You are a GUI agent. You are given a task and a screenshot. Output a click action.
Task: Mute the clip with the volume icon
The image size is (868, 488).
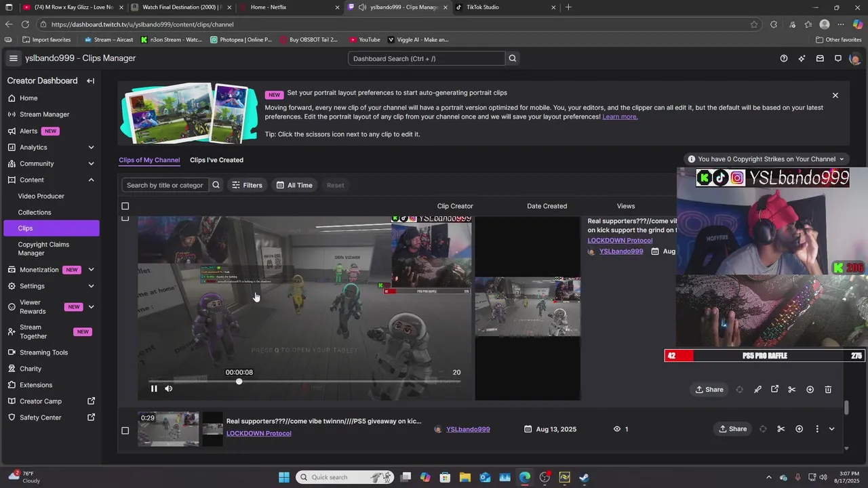click(168, 388)
